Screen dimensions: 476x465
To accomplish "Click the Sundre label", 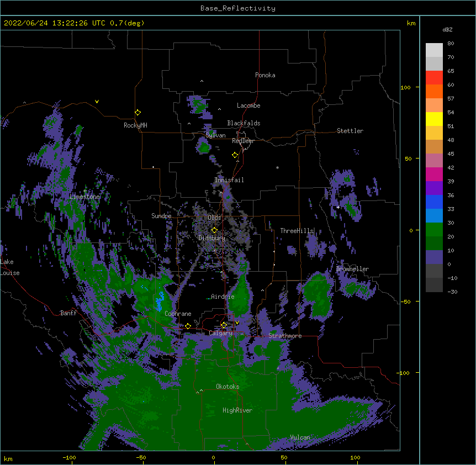I will (x=161, y=216).
